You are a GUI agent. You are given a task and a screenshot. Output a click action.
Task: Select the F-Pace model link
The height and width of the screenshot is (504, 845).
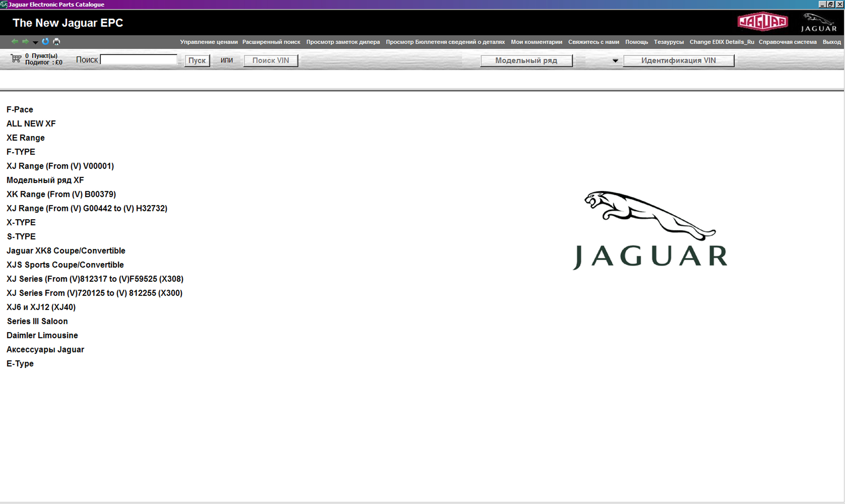point(20,109)
